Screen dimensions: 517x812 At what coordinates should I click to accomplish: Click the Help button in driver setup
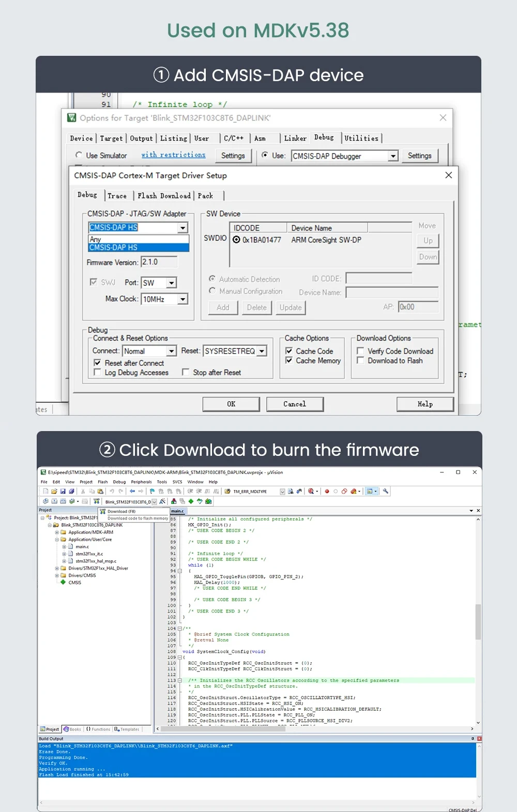click(425, 404)
